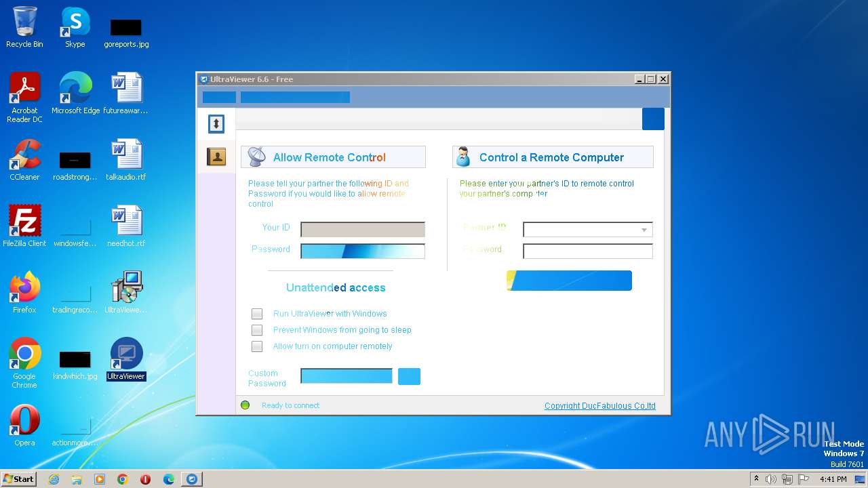The height and width of the screenshot is (488, 868).
Task: Select the UltraViewer installer desktop icon
Action: tap(126, 293)
